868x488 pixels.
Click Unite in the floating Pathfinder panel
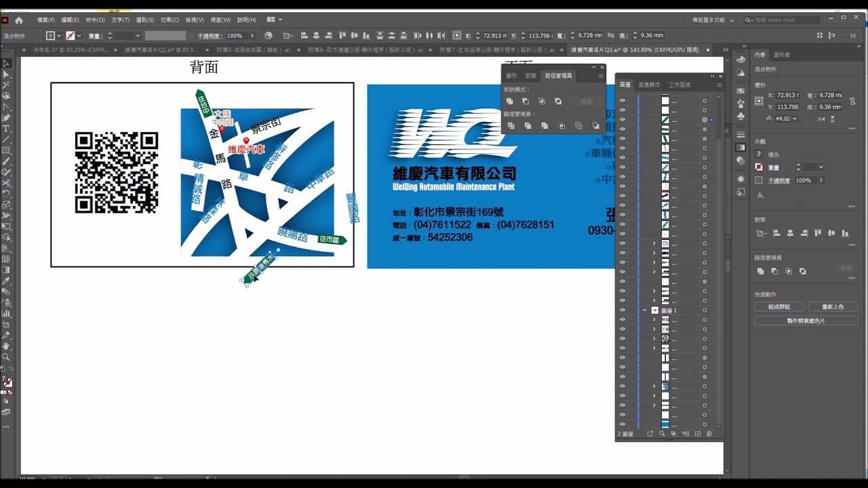point(510,101)
